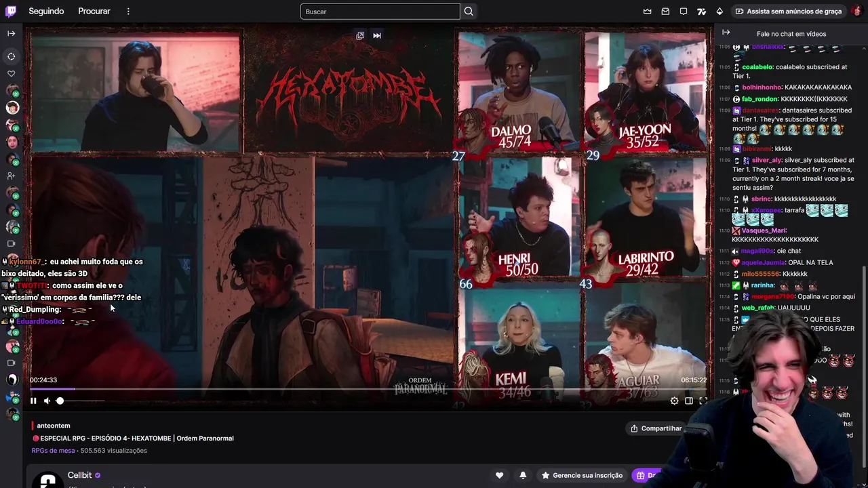Click Gerencie sua inscrição button

pos(582,475)
